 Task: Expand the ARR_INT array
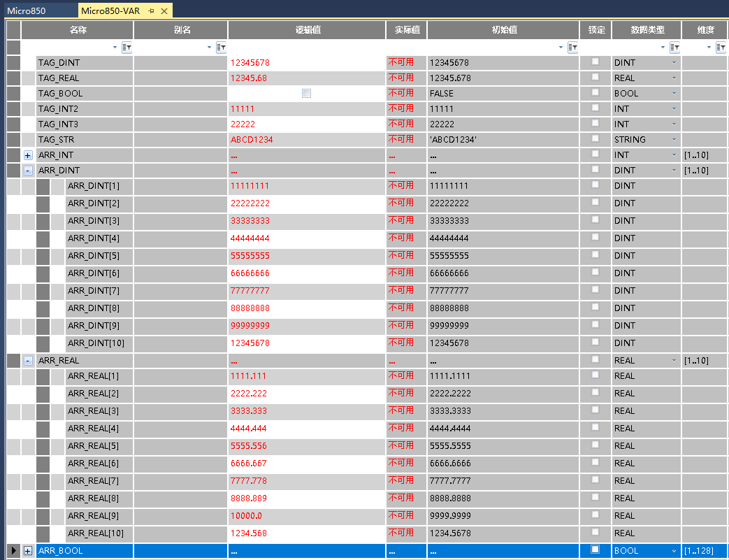click(x=28, y=155)
